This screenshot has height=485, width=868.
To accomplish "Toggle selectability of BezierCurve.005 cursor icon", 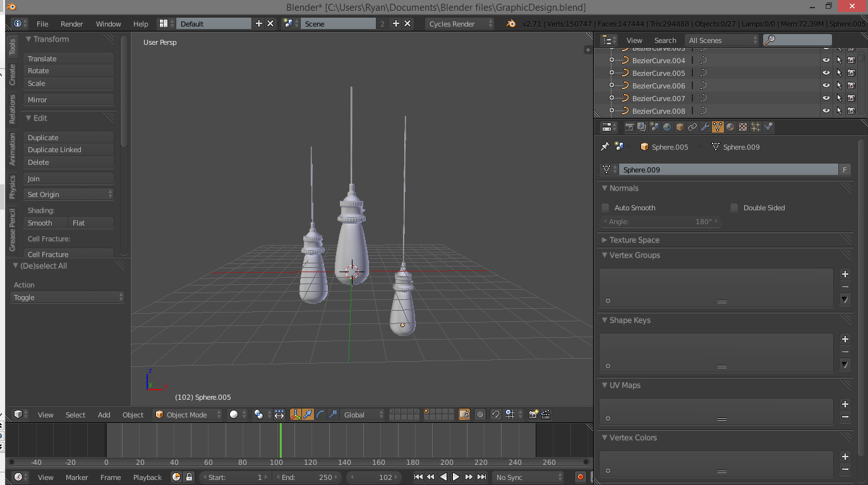I will 839,73.
